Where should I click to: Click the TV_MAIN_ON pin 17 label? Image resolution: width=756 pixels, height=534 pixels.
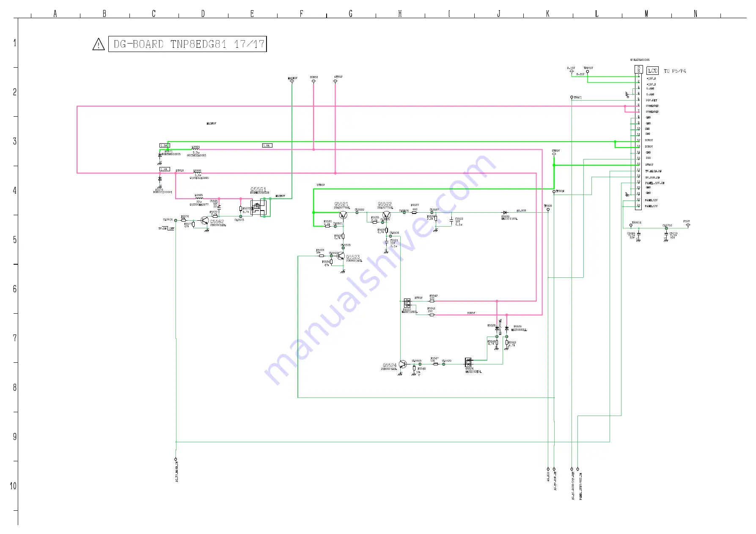pyautogui.click(x=653, y=172)
